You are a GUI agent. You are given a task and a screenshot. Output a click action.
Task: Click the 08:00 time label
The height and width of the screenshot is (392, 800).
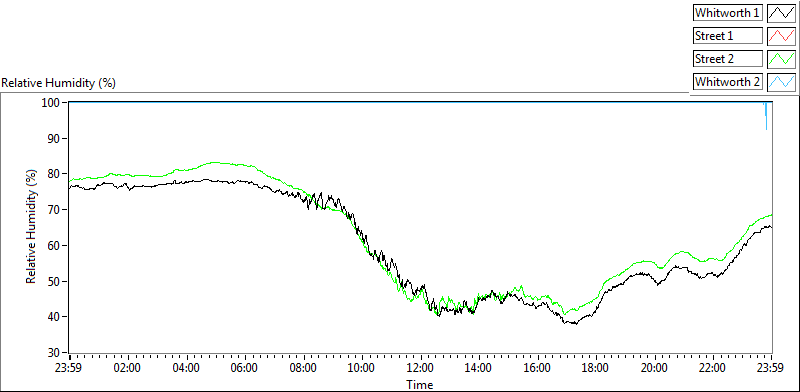click(304, 368)
